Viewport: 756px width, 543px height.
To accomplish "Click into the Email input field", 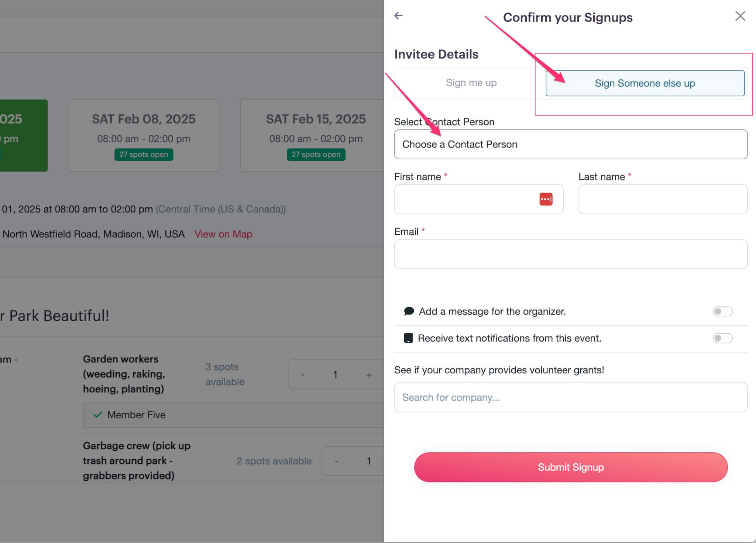I will [571, 254].
